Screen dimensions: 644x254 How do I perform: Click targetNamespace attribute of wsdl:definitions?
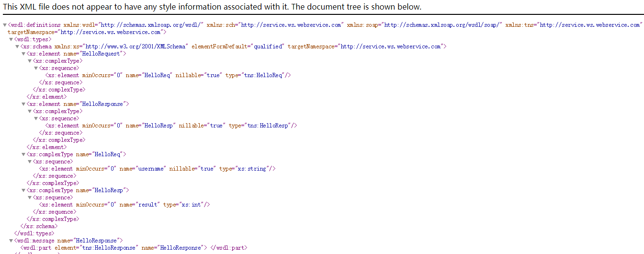click(x=86, y=32)
